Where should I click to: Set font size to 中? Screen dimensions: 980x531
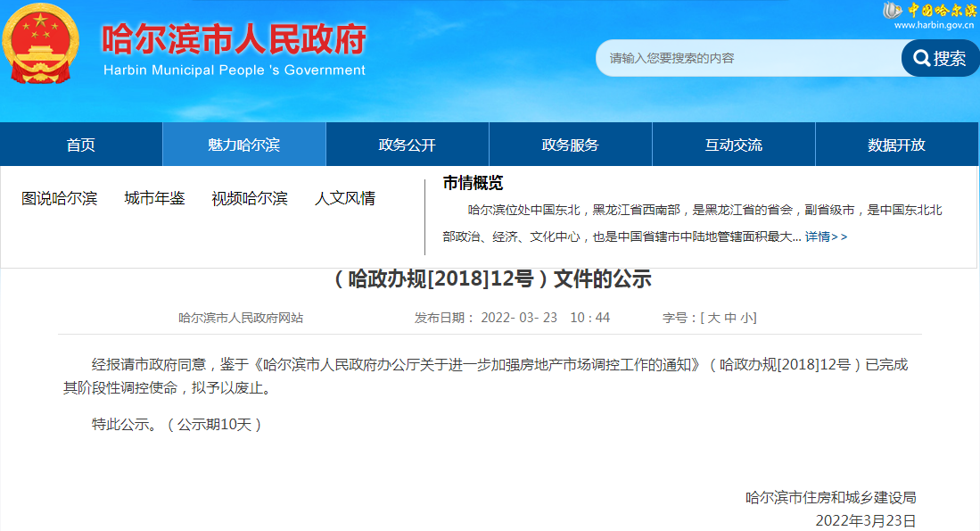(x=730, y=318)
